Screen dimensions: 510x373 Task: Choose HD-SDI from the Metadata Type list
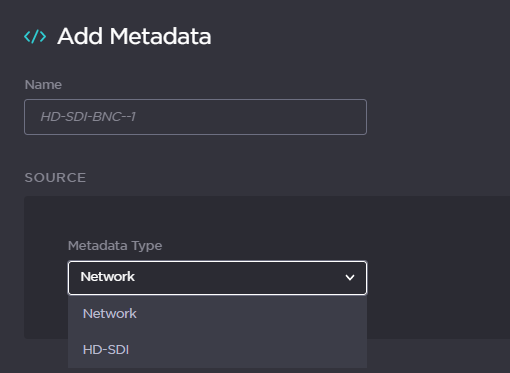pyautogui.click(x=217, y=350)
